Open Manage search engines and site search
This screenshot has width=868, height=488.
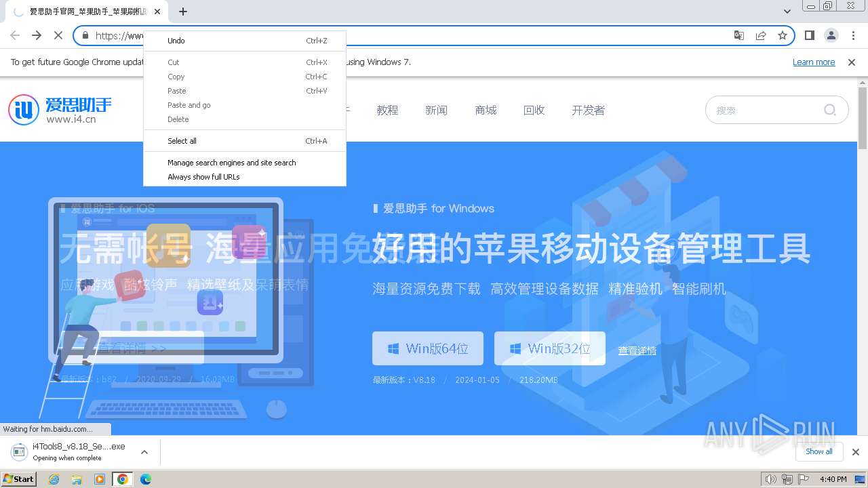click(x=245, y=163)
